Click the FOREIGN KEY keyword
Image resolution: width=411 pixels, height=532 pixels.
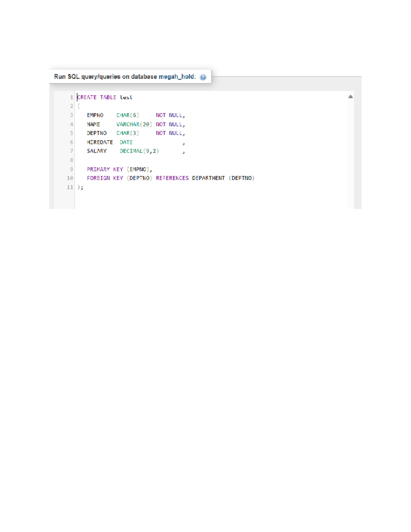pyautogui.click(x=105, y=178)
